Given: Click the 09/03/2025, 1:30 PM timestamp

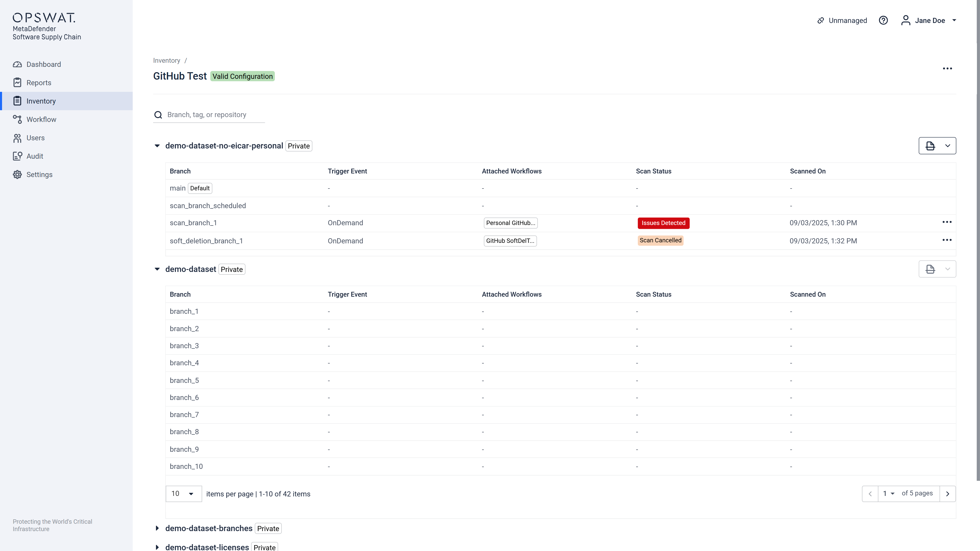Looking at the screenshot, I should click(x=823, y=223).
